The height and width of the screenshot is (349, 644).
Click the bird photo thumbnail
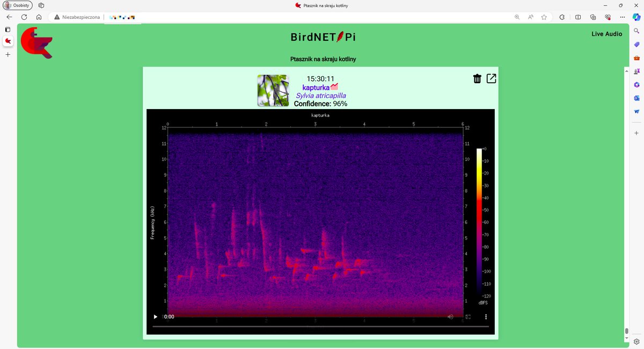(273, 91)
